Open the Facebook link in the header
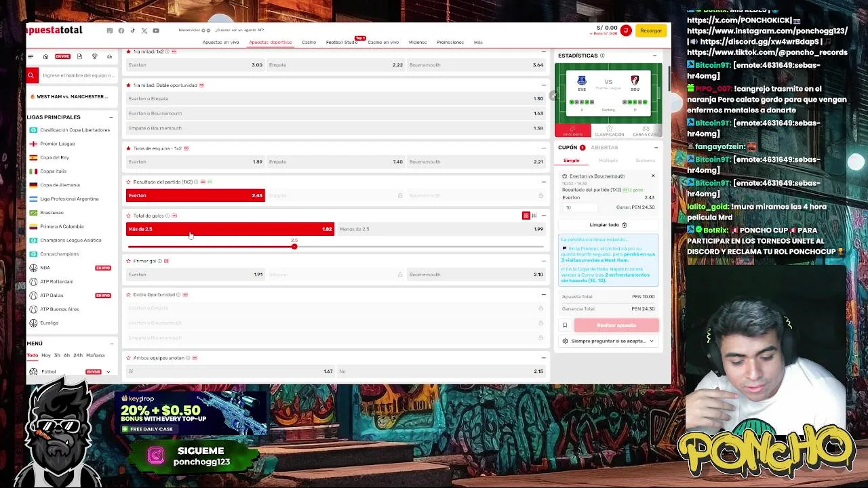 121,30
